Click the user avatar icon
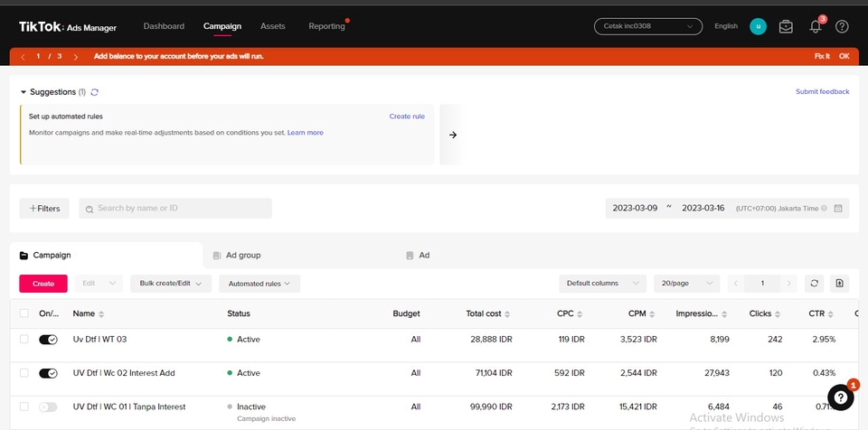 pyautogui.click(x=758, y=26)
